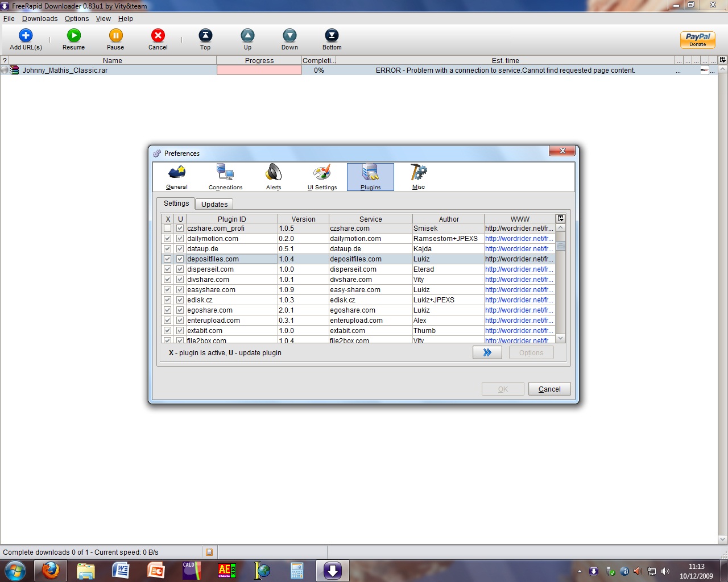
Task: Open main download table column chooser
Action: coord(722,60)
